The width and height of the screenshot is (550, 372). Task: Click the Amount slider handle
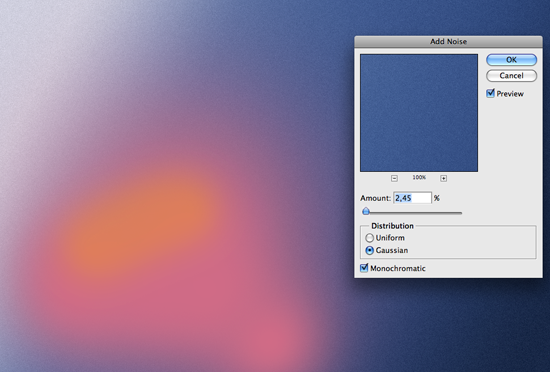(366, 211)
